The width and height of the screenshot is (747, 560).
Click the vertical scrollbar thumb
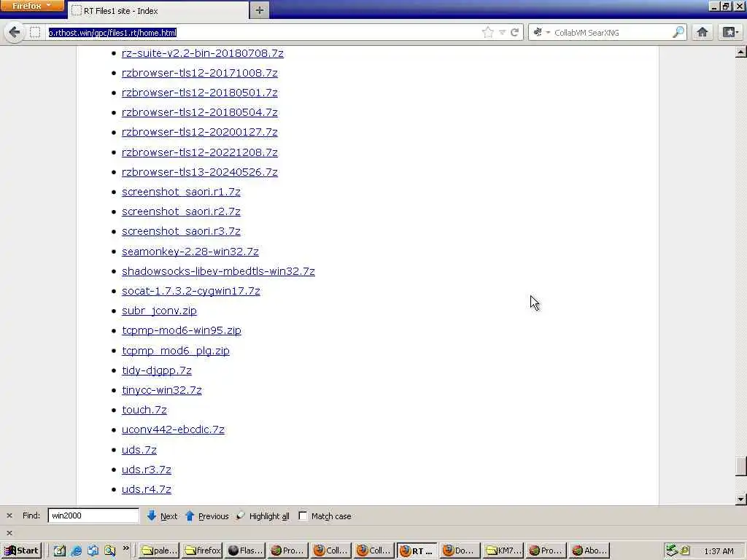click(x=741, y=466)
